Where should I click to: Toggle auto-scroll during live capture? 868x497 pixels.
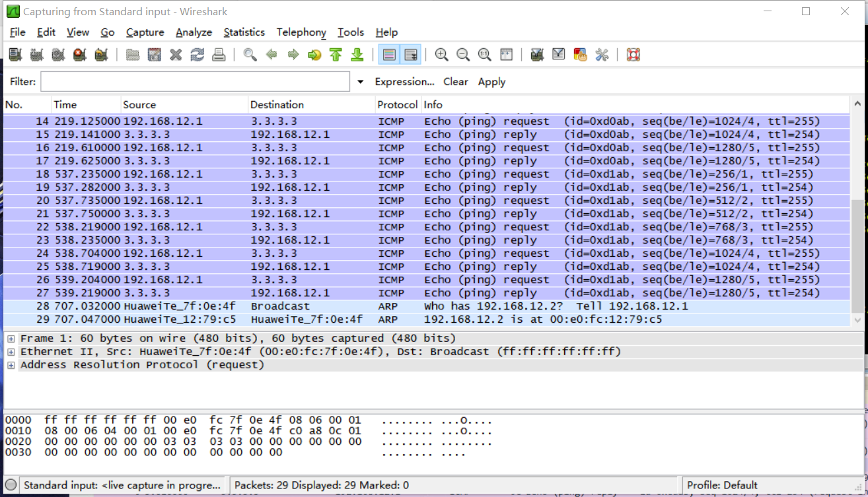410,55
